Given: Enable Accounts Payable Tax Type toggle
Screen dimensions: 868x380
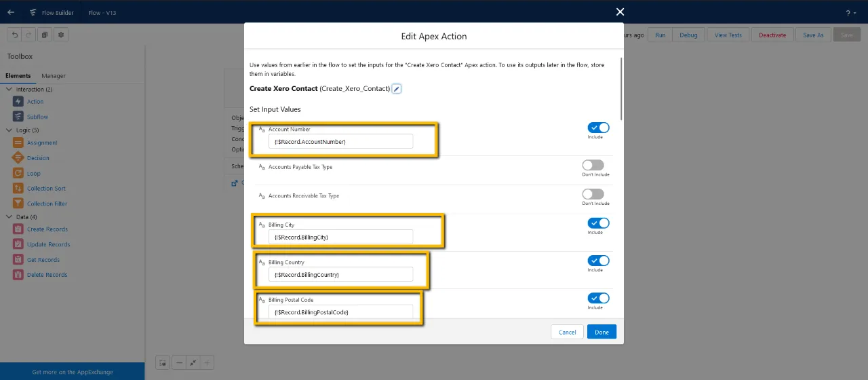Looking at the screenshot, I should coord(593,165).
